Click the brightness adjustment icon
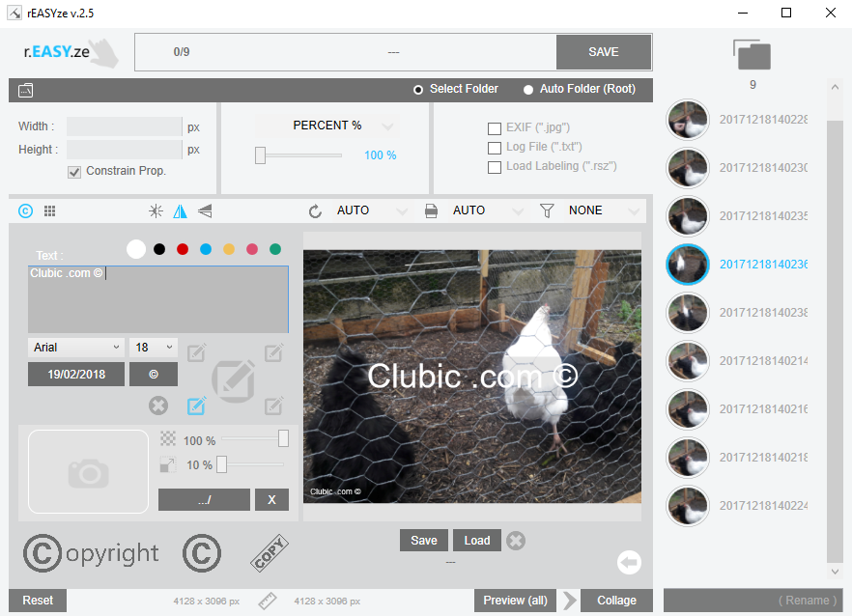The width and height of the screenshot is (852, 616). [156, 210]
